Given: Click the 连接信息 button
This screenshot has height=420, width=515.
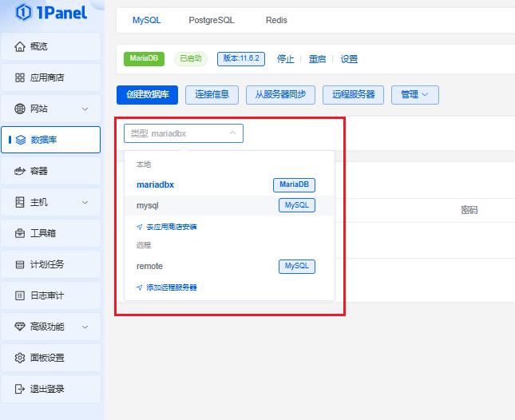Looking at the screenshot, I should [212, 95].
